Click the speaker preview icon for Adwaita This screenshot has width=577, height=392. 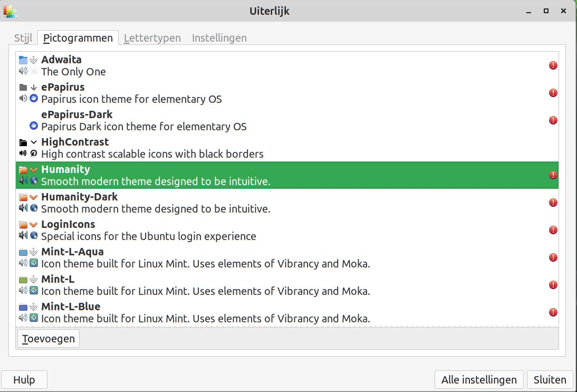point(23,71)
